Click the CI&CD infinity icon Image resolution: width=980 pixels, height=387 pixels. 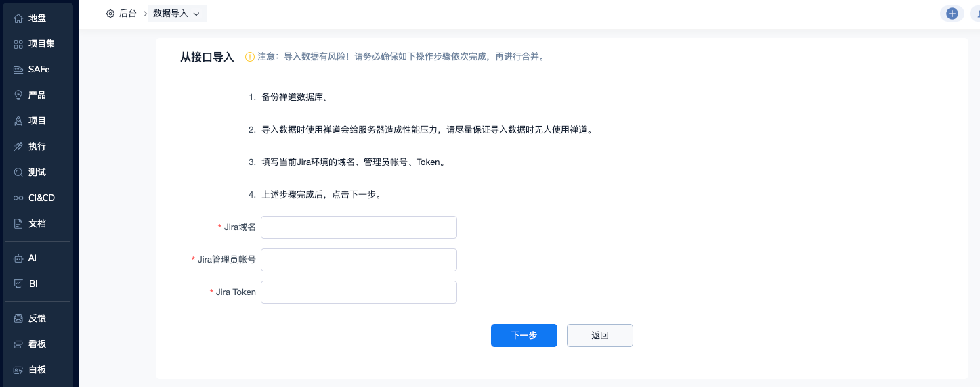pos(18,198)
